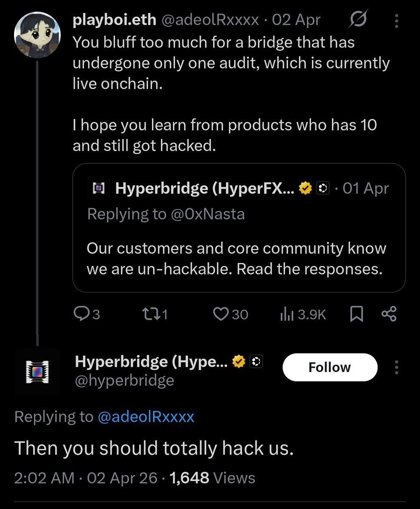Click the Grok slashed-circle icon
This screenshot has width=420, height=509.
coord(358,20)
